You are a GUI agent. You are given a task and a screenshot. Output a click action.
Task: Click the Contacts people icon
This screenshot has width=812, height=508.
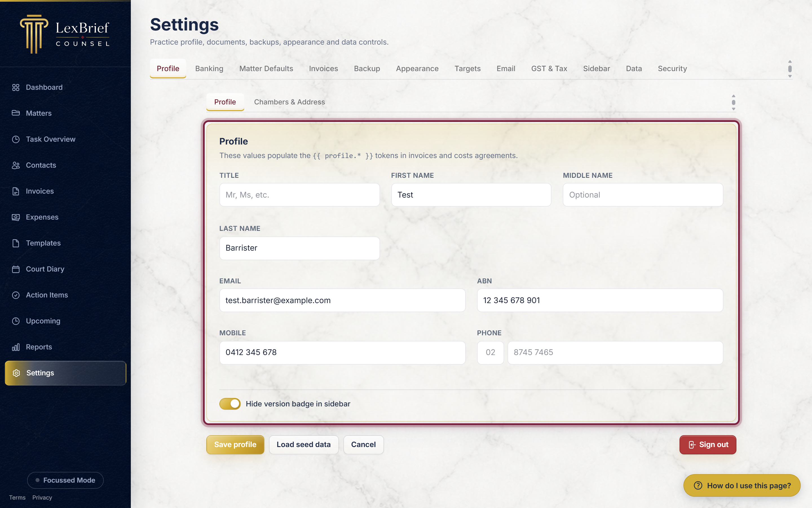[16, 165]
